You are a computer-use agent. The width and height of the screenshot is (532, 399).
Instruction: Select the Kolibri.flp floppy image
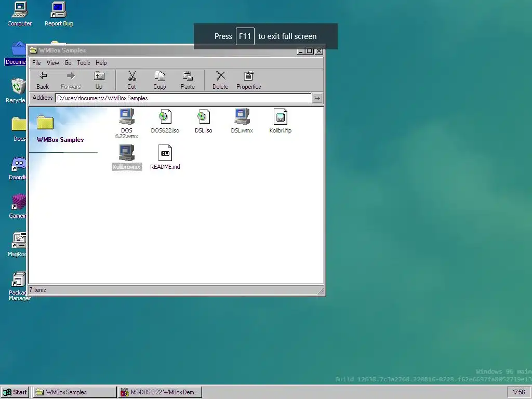pyautogui.click(x=280, y=121)
